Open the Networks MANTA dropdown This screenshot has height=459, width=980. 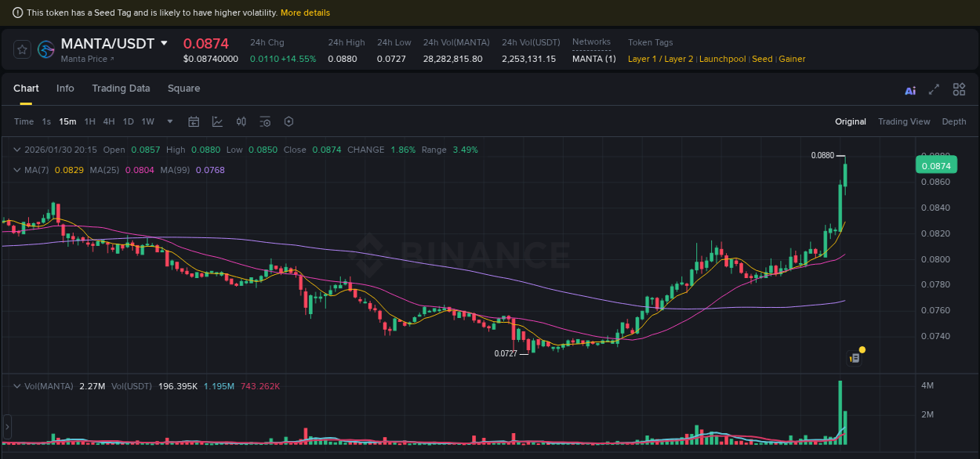click(593, 58)
